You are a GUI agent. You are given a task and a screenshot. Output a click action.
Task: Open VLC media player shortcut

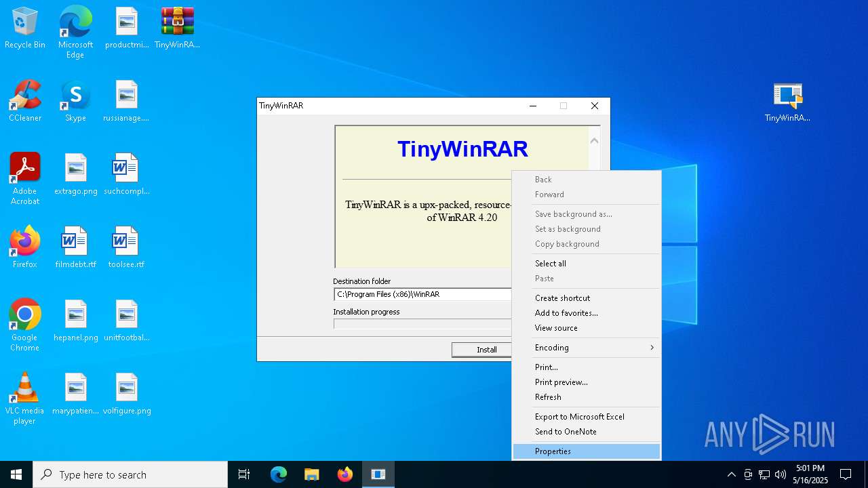coord(25,399)
